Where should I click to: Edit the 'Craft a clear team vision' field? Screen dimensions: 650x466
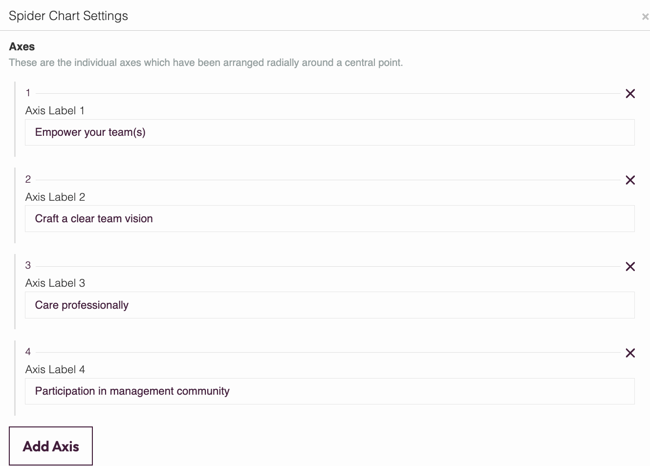pyautogui.click(x=329, y=218)
